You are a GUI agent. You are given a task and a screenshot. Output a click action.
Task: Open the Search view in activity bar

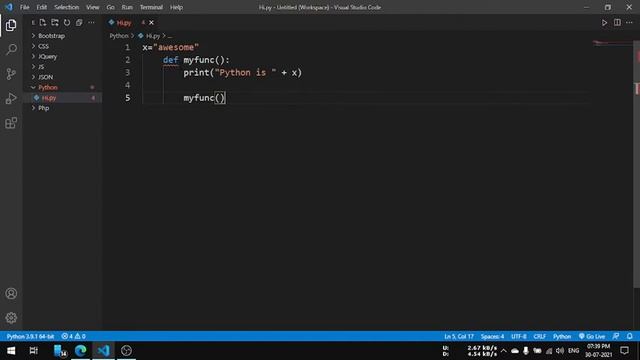(11, 49)
